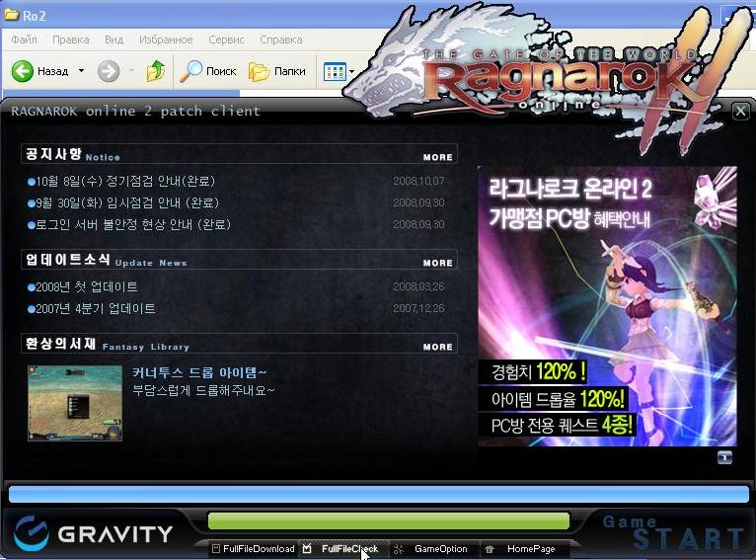This screenshot has width=756, height=560.
Task: Click the HomePage house icon
Action: coord(490,549)
